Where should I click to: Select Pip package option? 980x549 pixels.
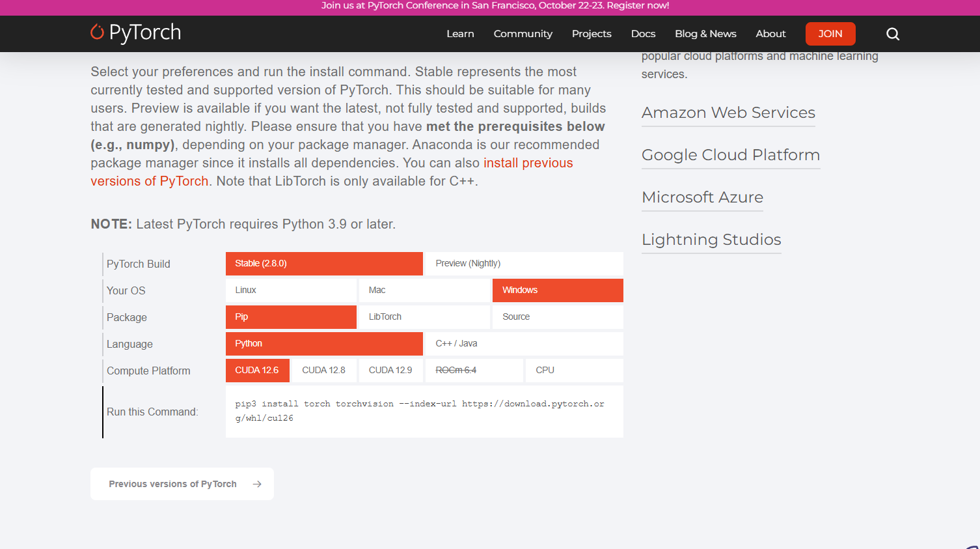(x=291, y=317)
